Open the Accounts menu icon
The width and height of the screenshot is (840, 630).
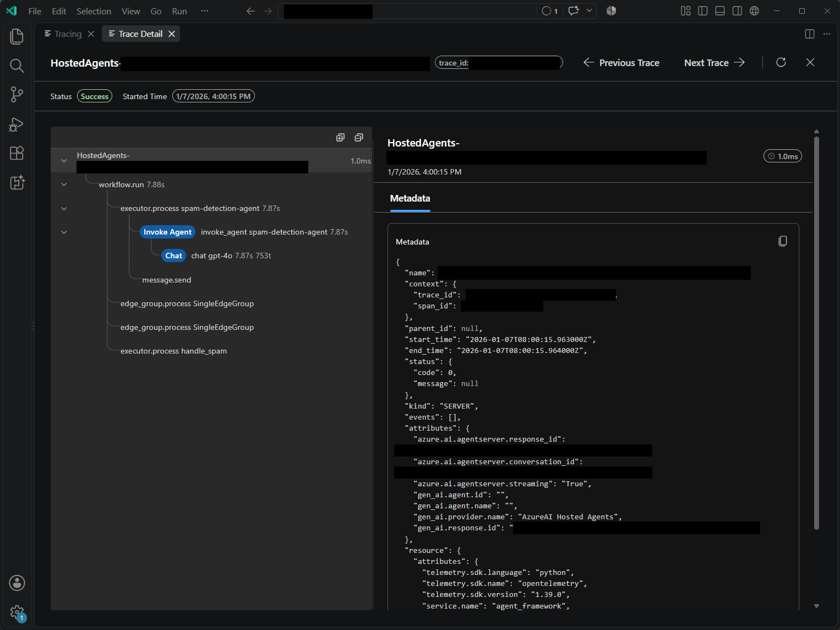click(x=17, y=583)
